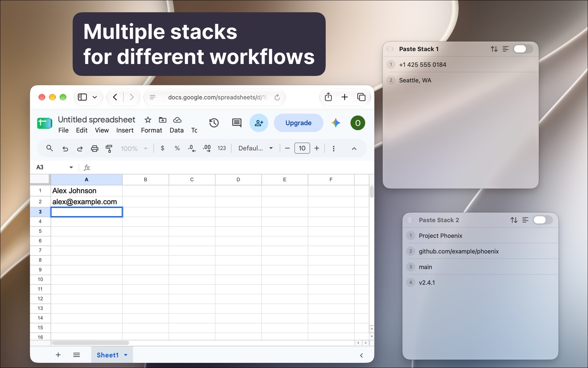This screenshot has height=368, width=588.
Task: Click the Safari sidebar toggle icon
Action: pos(82,97)
